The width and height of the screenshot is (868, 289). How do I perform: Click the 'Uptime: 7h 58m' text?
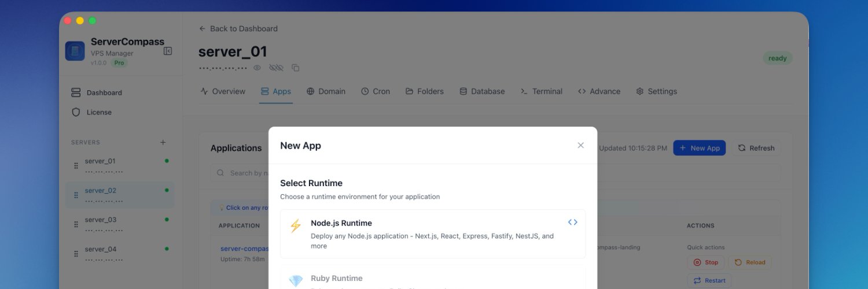pyautogui.click(x=242, y=259)
